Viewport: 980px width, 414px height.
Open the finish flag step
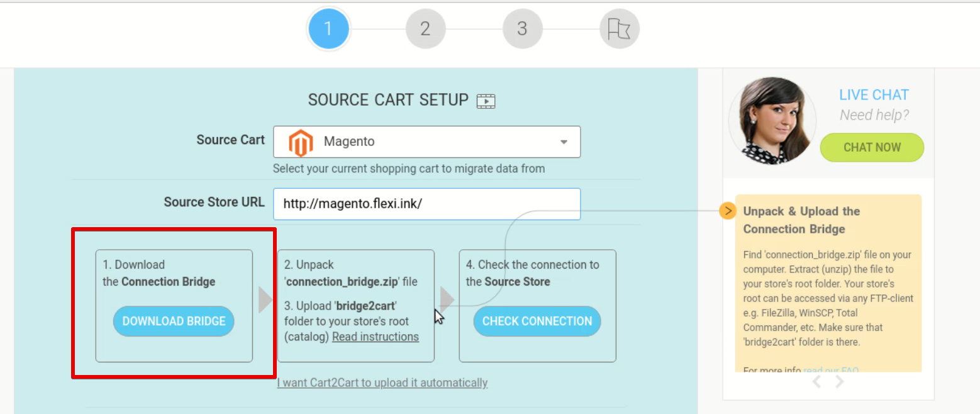point(619,28)
